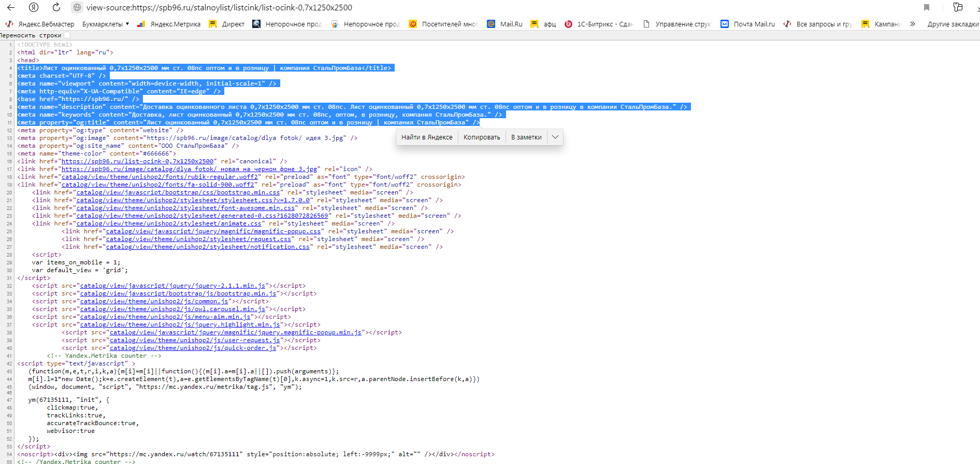Expand the selection popup's extra options arrow
980x464 pixels.
point(555,137)
